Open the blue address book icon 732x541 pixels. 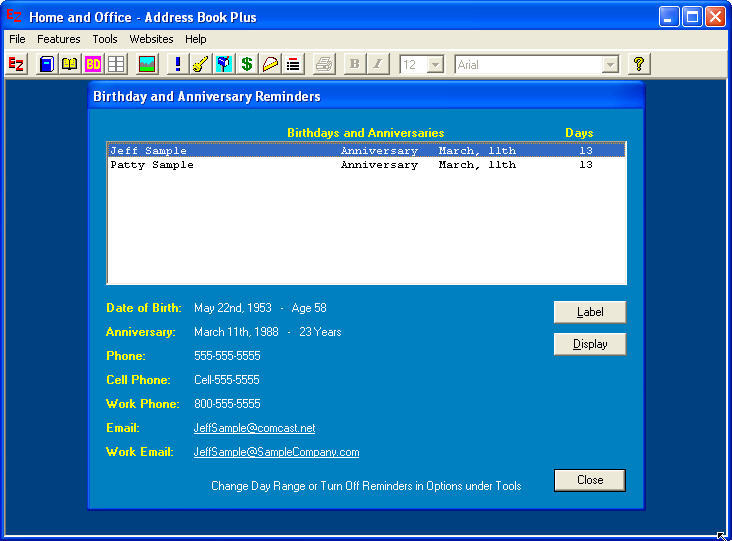click(47, 64)
